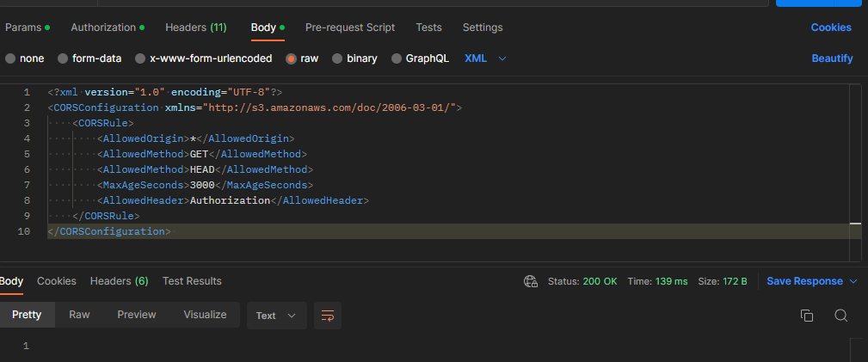Show the response Test Results tab
The width and height of the screenshot is (868, 362).
192,281
